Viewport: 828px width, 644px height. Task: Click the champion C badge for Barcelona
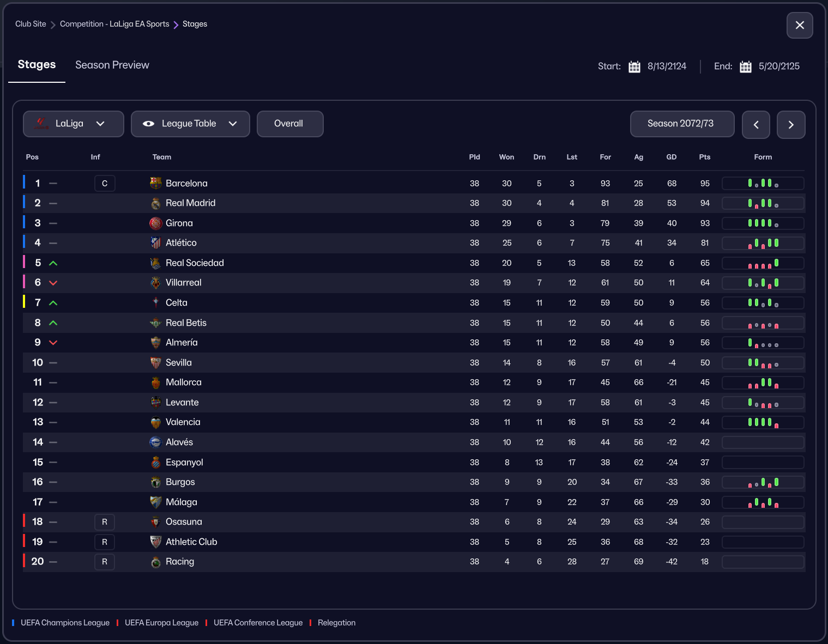click(105, 183)
